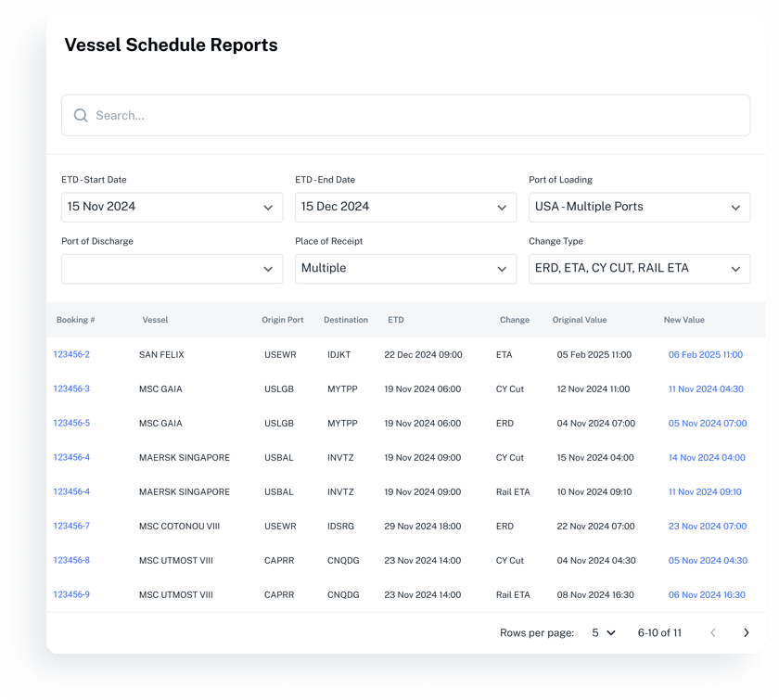Click new value 06 Nov 2024 16:30
This screenshot has width=779, height=700.
coord(707,594)
